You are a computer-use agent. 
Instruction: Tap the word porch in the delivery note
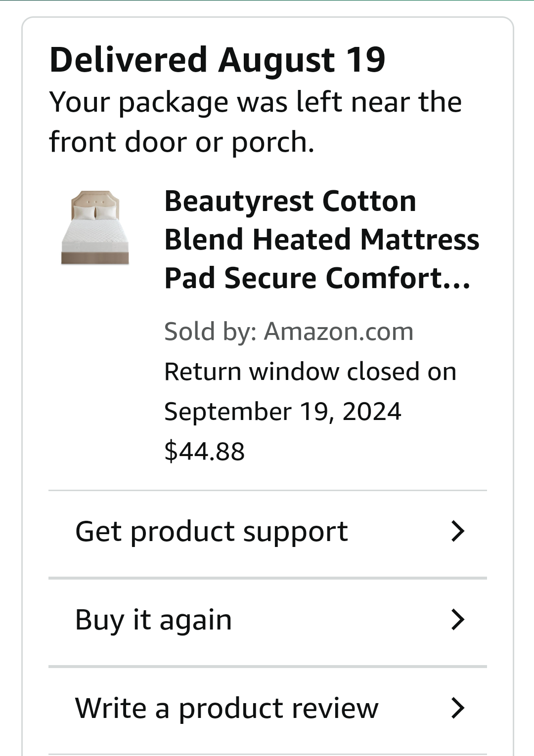pos(272,143)
